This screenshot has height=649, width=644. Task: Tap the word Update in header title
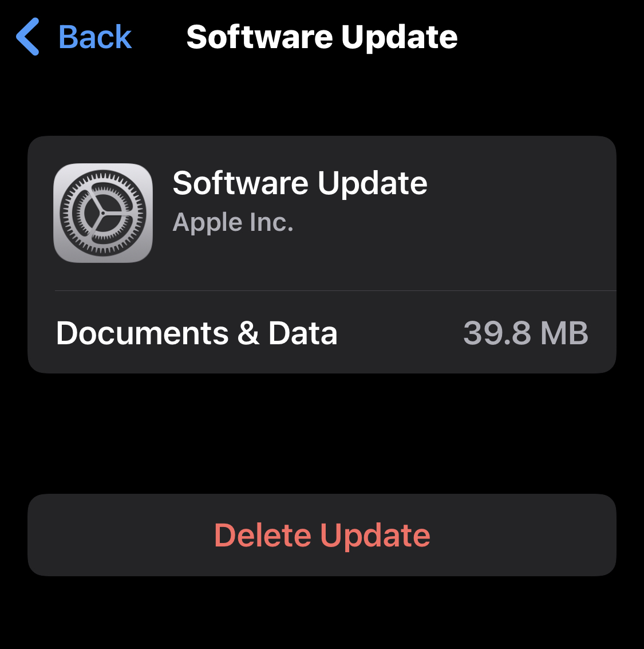399,38
